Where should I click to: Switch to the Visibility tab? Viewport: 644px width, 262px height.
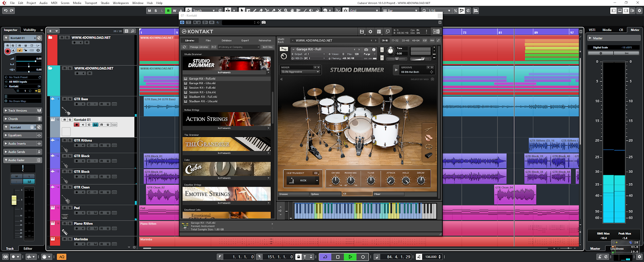point(29,30)
